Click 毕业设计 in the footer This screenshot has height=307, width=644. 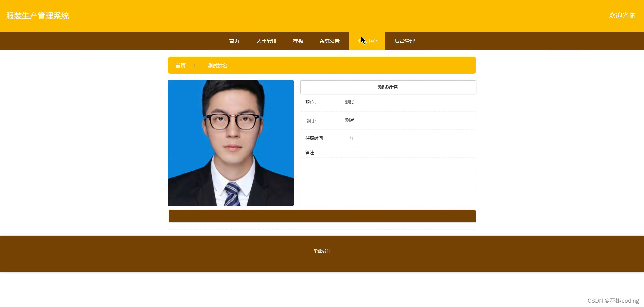321,250
